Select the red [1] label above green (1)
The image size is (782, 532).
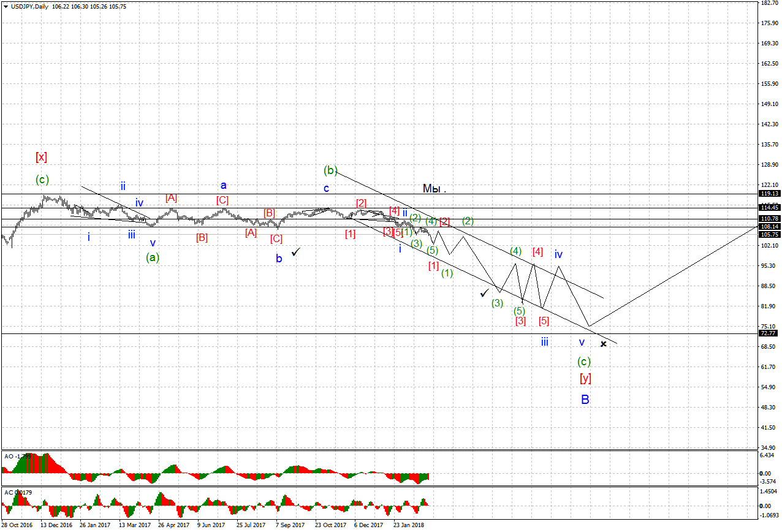click(433, 266)
